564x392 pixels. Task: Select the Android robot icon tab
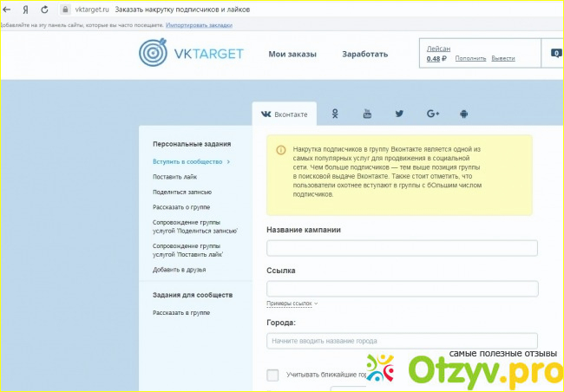pos(464,114)
